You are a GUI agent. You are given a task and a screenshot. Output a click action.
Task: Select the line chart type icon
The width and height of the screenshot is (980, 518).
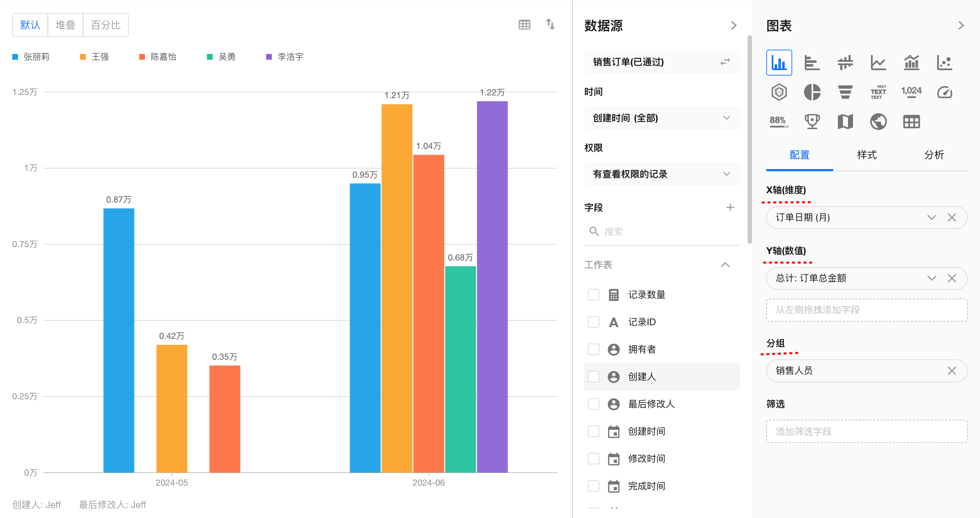(878, 63)
